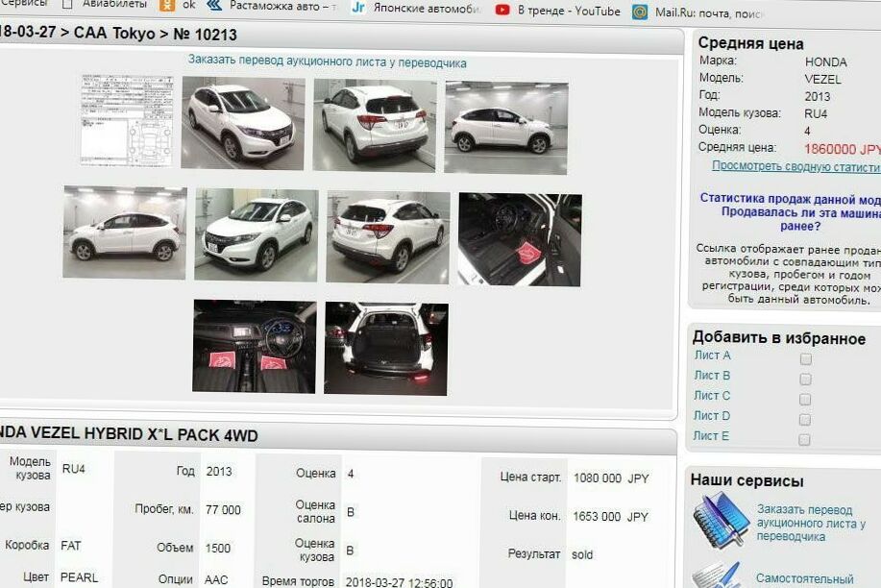Open top-row front three-quarter car photo
Screen dimensions: 881x588
point(243,123)
